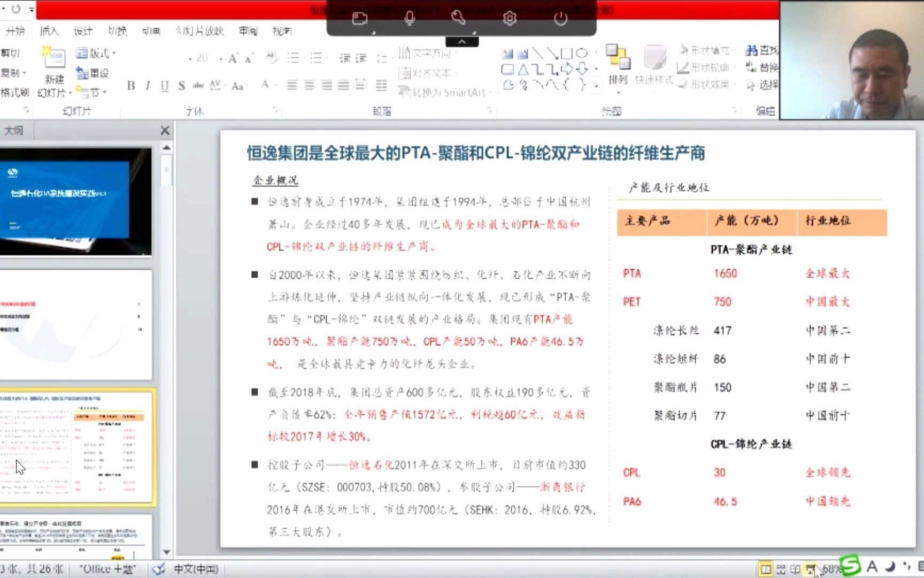Toggle strikethrough (abc) formatting
This screenshot has width=924, height=578.
[x=198, y=86]
